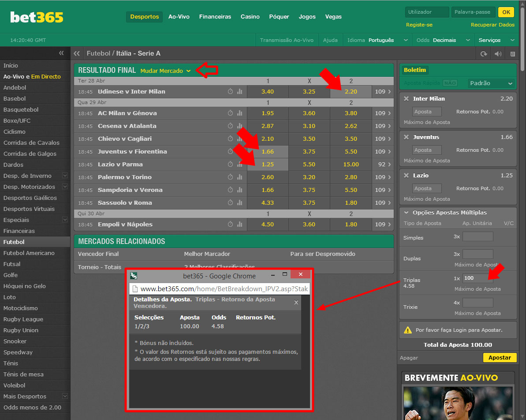Open the Padrão bet type dropdown
Viewport: 526px width, 420px height.
click(x=491, y=83)
